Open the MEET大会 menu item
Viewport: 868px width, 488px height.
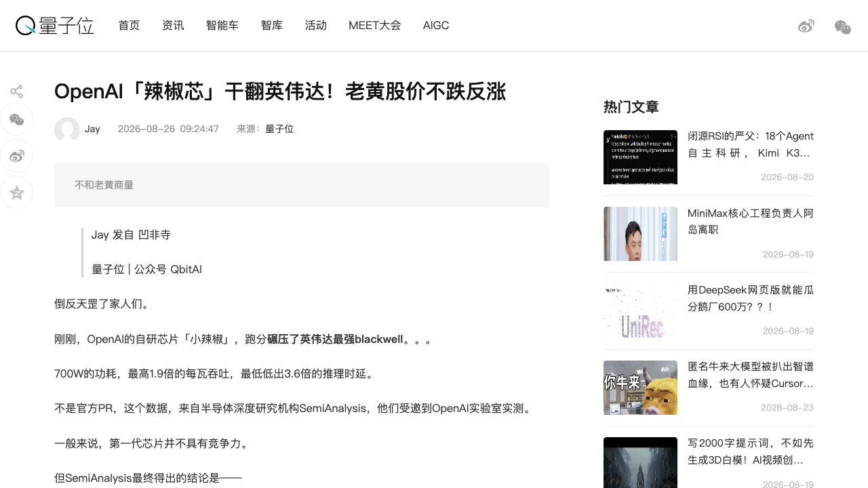tap(375, 26)
